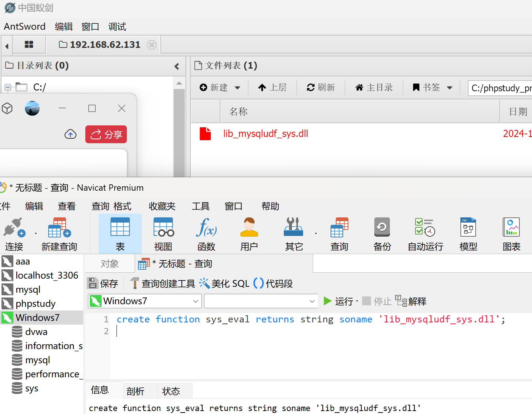
Task: Select the 视图 view toolbar icon
Action: pyautogui.click(x=163, y=234)
